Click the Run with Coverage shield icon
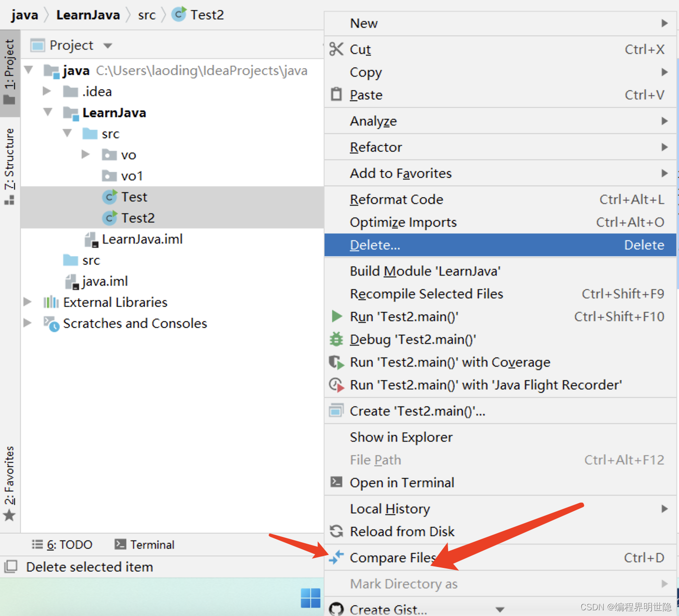Viewport: 679px width, 616px height. point(337,362)
